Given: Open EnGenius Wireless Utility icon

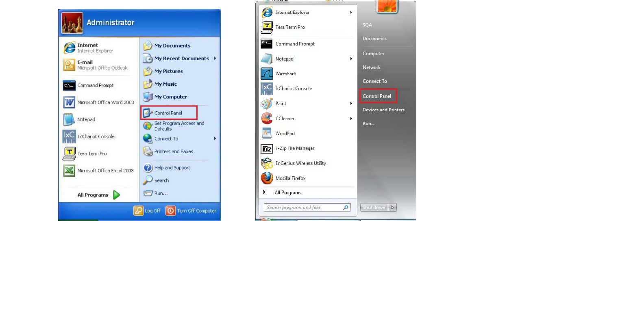Looking at the screenshot, I should point(267,163).
